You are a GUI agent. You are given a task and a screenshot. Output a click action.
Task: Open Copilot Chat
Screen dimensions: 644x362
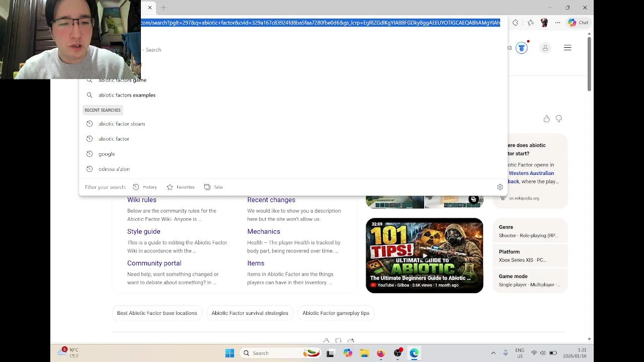coord(578,23)
